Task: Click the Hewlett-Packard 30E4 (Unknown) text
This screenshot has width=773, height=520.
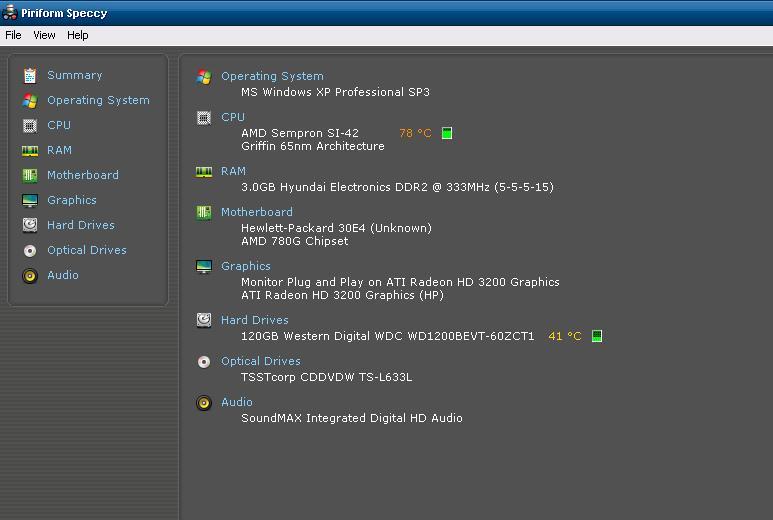Action: [336, 228]
